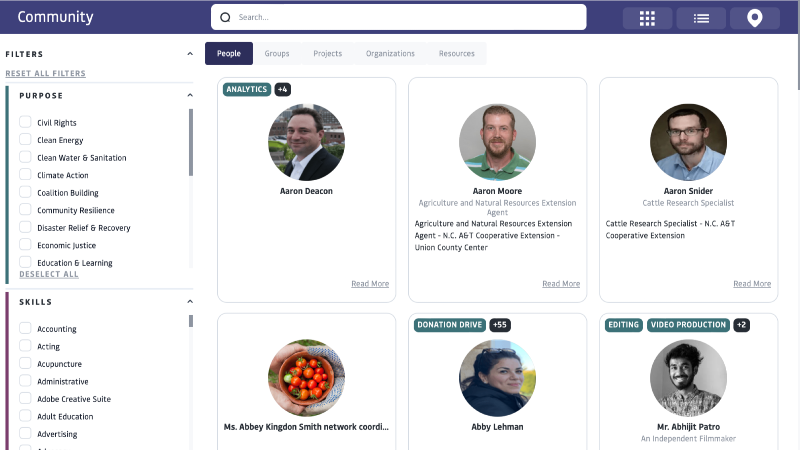Click the +55 badge on Abby Lehman
Image resolution: width=800 pixels, height=450 pixels.
click(x=500, y=325)
